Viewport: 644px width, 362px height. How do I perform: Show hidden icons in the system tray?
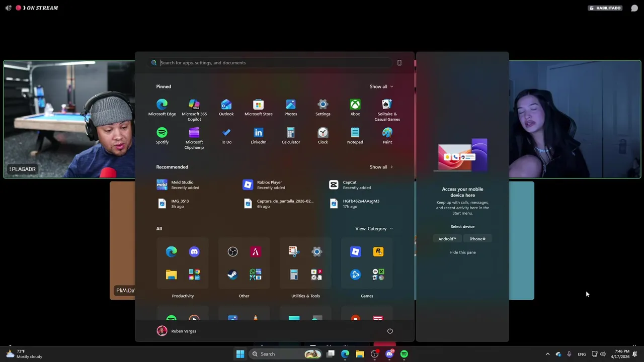548,354
